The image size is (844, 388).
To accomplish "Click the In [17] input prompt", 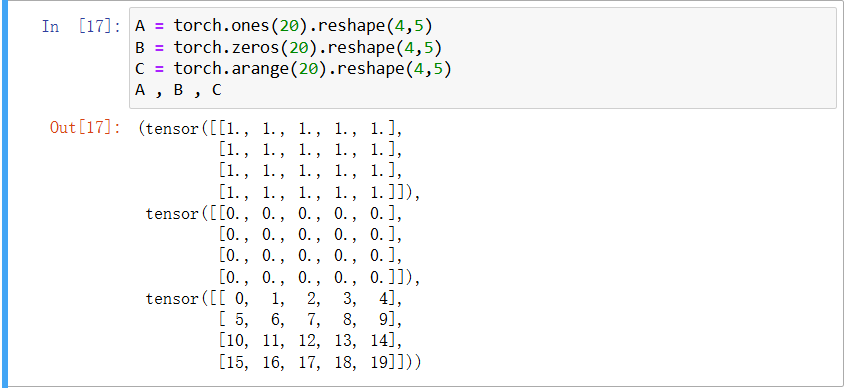I will tap(81, 26).
